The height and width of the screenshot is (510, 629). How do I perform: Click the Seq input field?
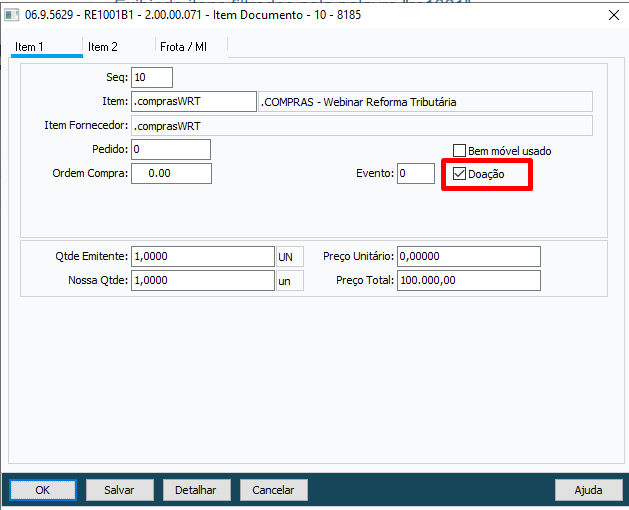[x=152, y=77]
